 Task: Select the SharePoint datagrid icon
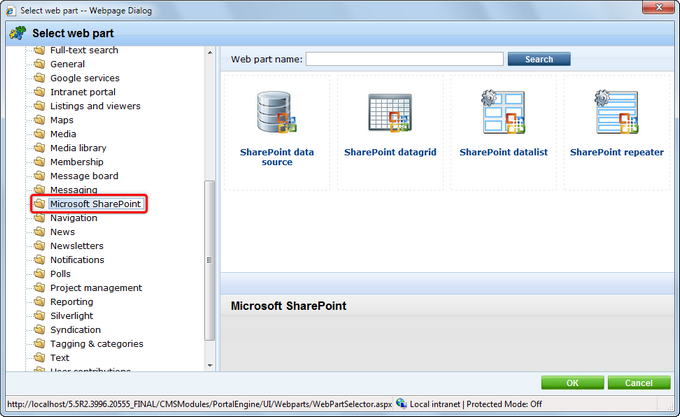[390, 111]
